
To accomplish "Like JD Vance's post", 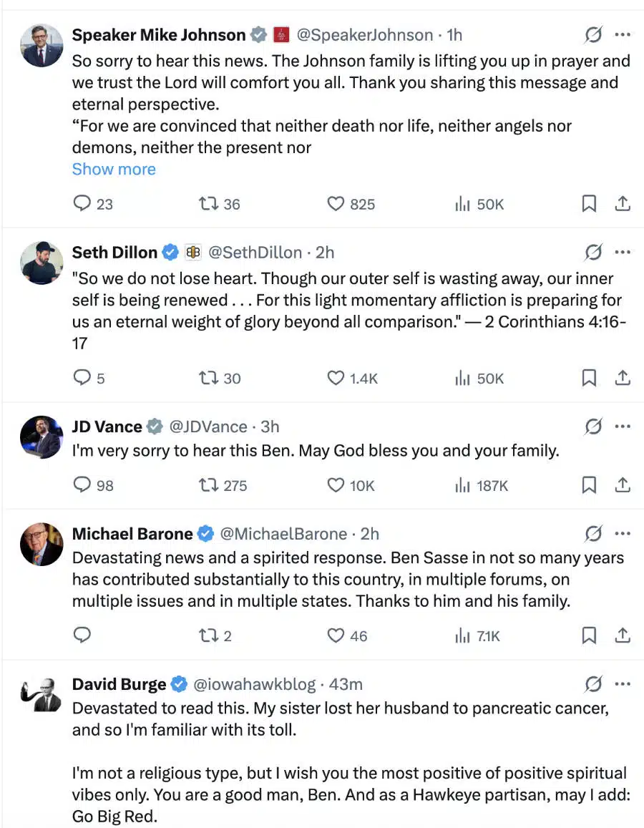I will [x=336, y=485].
